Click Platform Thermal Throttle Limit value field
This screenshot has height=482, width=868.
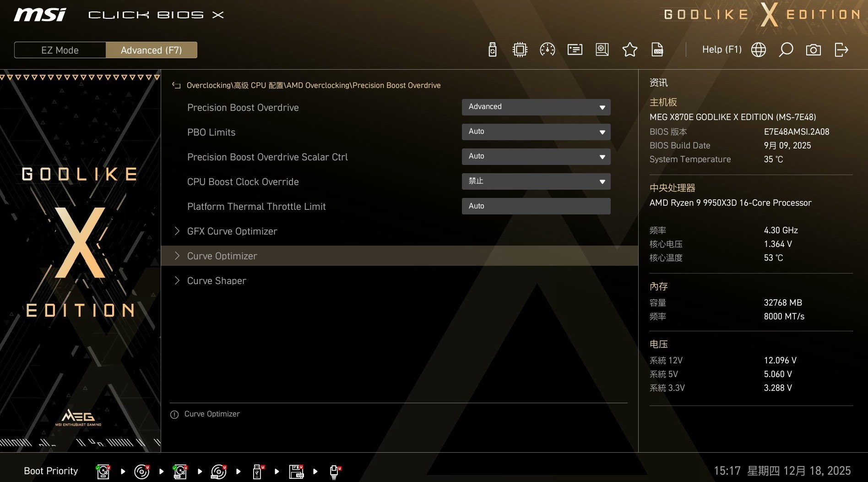[x=536, y=206]
